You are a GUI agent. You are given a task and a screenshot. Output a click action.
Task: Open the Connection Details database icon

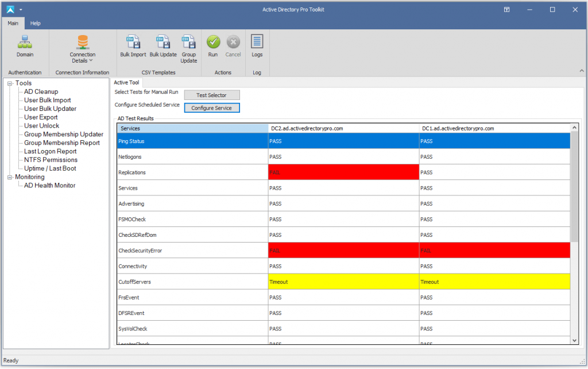[83, 42]
